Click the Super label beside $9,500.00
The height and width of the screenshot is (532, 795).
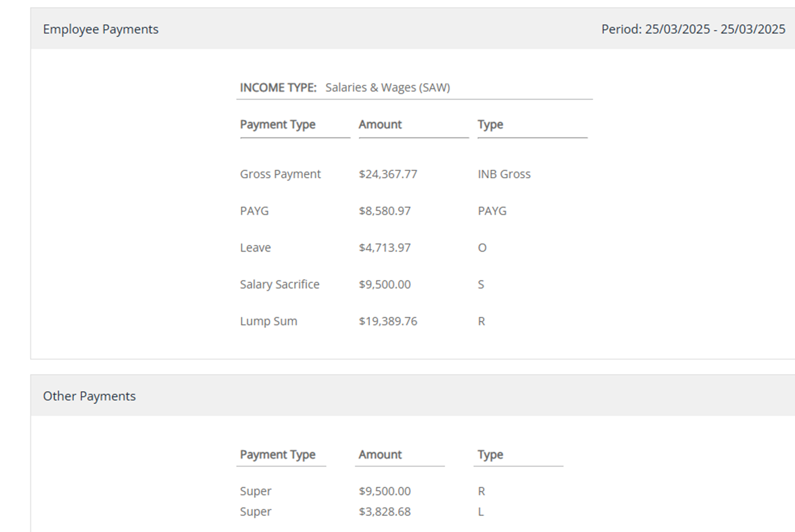255,491
